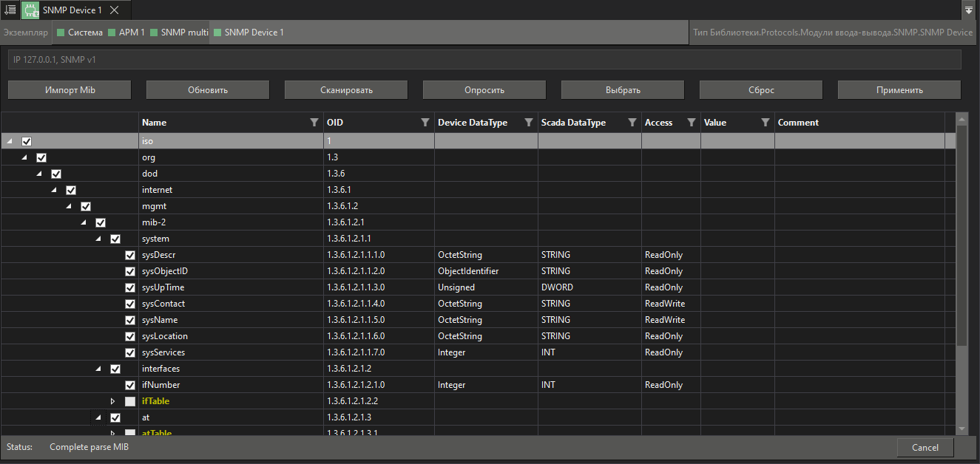Uncheck the iso root node checkbox
Viewport: 980px width, 464px height.
point(27,140)
